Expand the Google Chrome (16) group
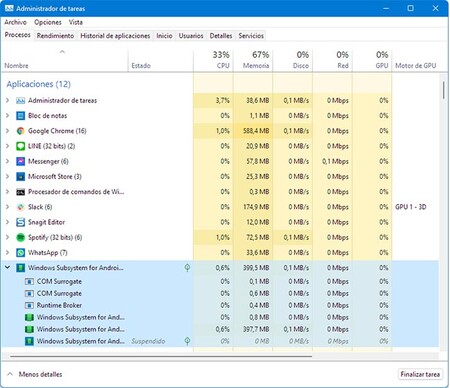The height and width of the screenshot is (388, 450). [x=7, y=131]
